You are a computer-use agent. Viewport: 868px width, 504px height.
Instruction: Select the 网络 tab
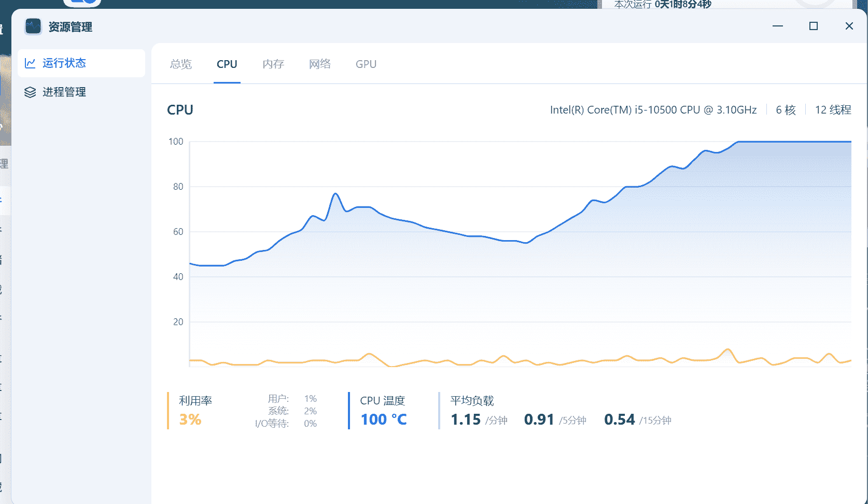320,64
